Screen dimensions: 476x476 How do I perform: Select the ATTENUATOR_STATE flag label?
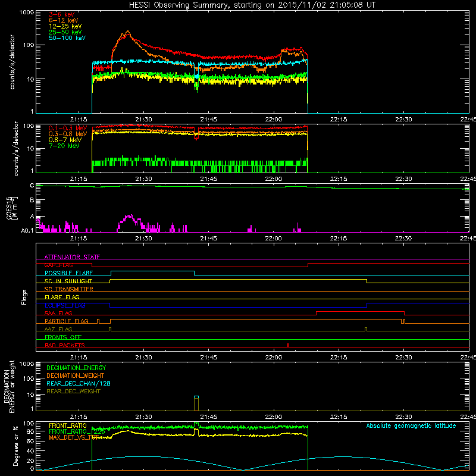coord(72,257)
